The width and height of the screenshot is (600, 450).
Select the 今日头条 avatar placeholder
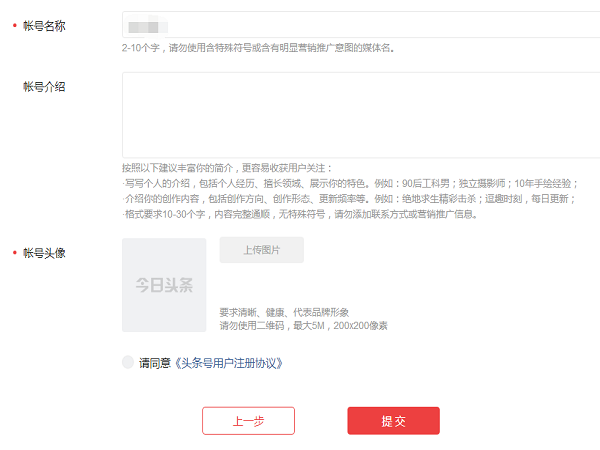164,285
